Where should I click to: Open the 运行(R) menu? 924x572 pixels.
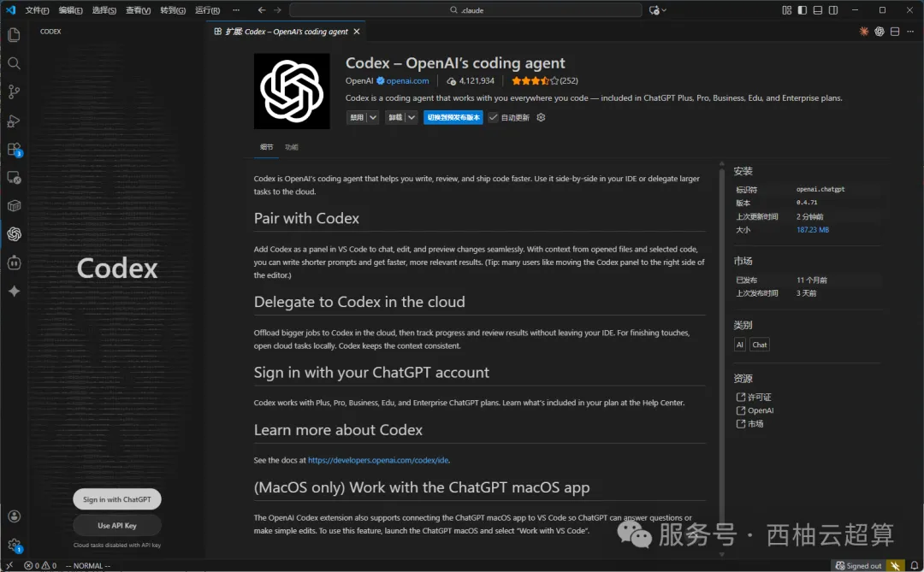tap(207, 10)
